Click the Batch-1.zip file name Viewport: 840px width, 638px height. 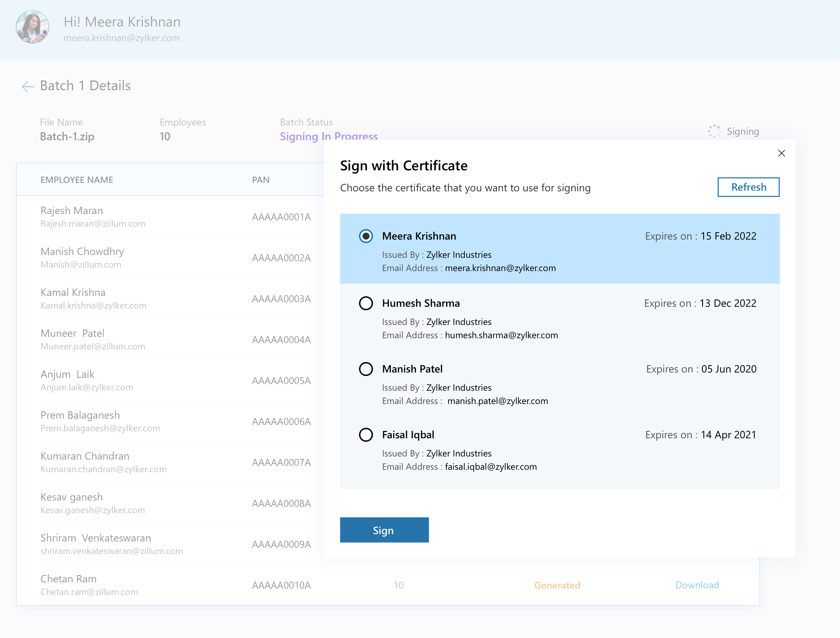pyautogui.click(x=67, y=136)
